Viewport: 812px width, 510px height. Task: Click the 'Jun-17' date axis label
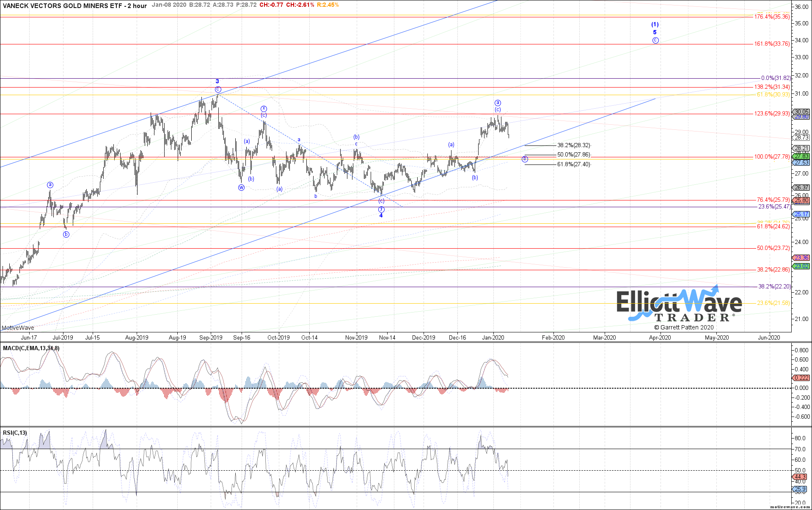(29, 337)
